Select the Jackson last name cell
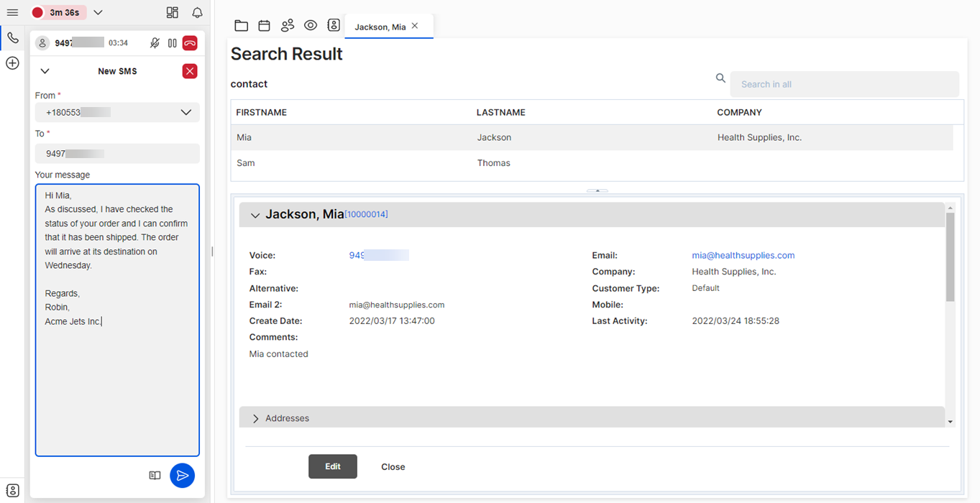 495,137
